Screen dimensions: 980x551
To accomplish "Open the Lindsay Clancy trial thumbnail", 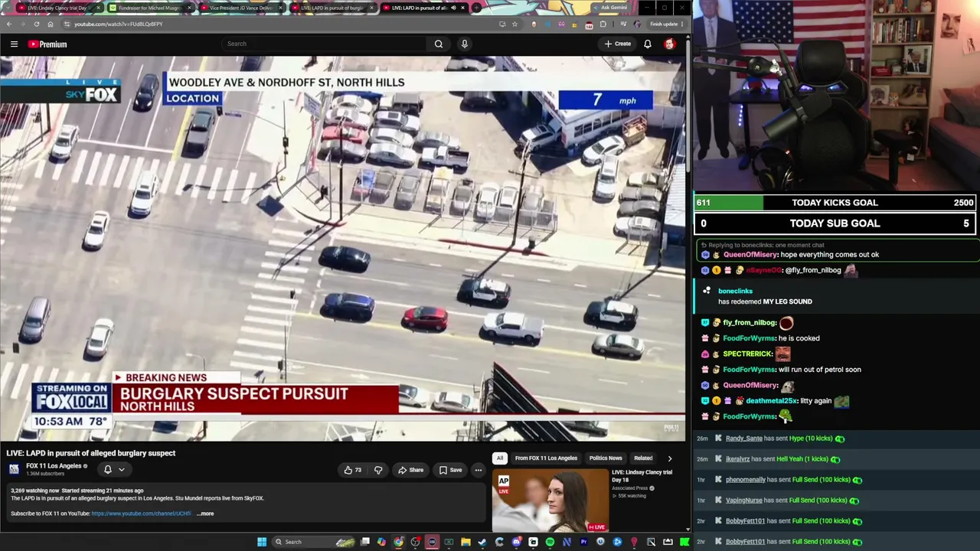I will 550,500.
